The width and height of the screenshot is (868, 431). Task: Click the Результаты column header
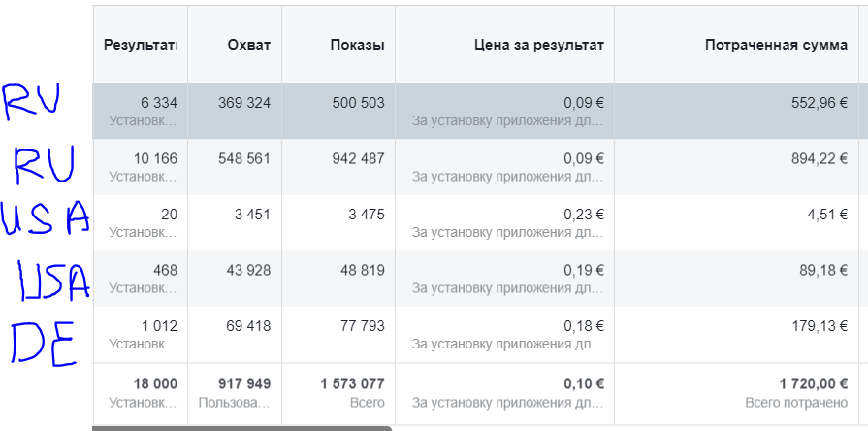click(141, 46)
